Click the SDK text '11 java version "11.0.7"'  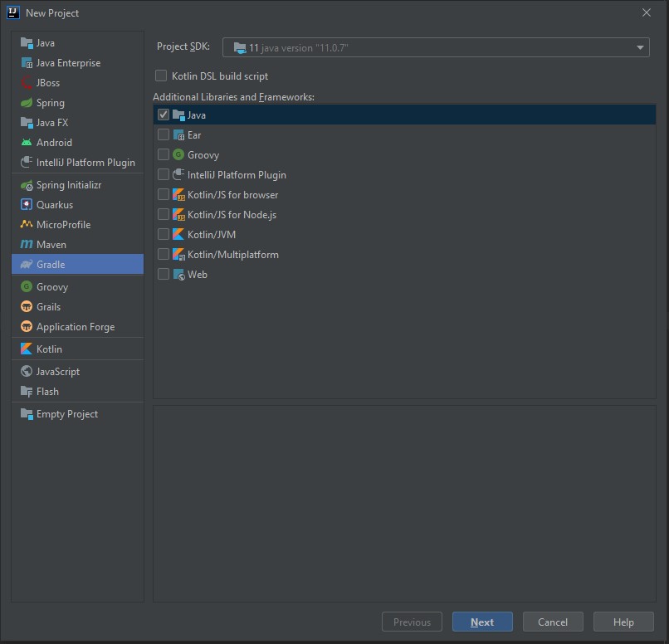click(x=299, y=48)
